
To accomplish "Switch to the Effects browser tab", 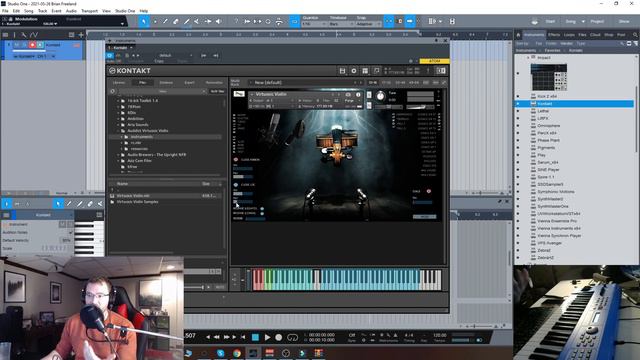I will 554,35.
